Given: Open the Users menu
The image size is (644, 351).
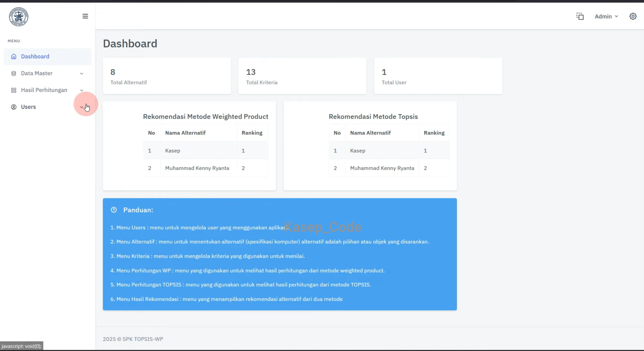Looking at the screenshot, I should click(48, 107).
